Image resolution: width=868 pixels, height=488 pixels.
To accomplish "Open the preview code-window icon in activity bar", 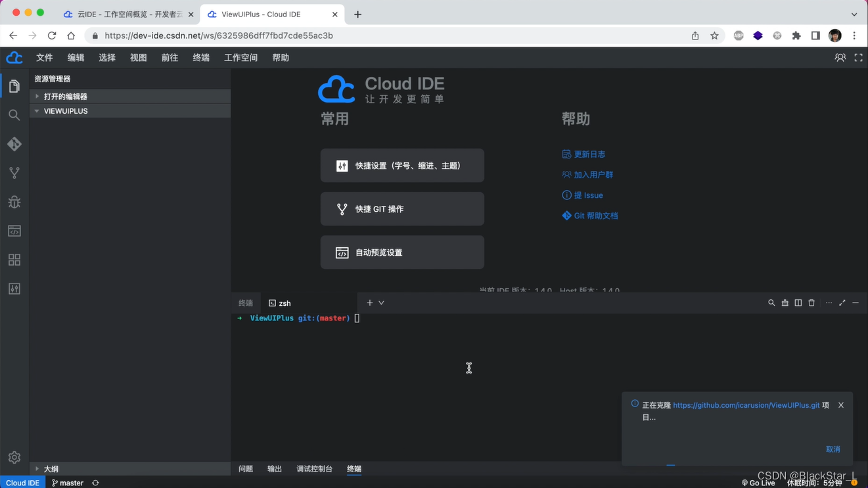I will [14, 231].
